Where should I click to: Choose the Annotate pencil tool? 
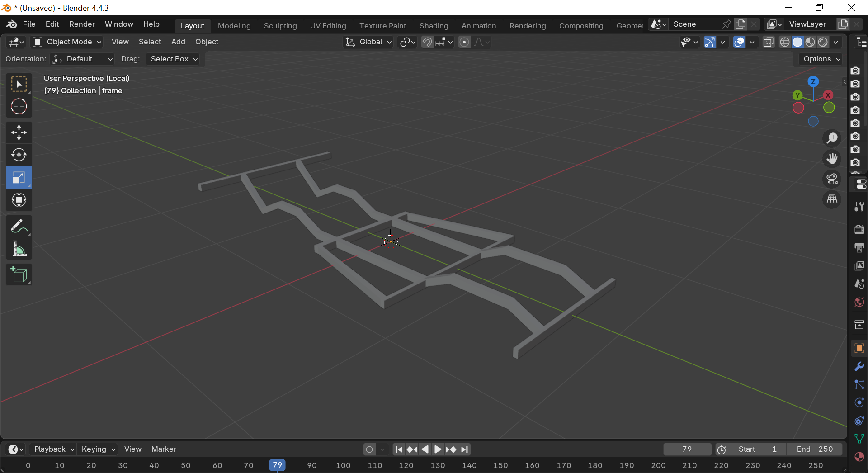point(19,226)
